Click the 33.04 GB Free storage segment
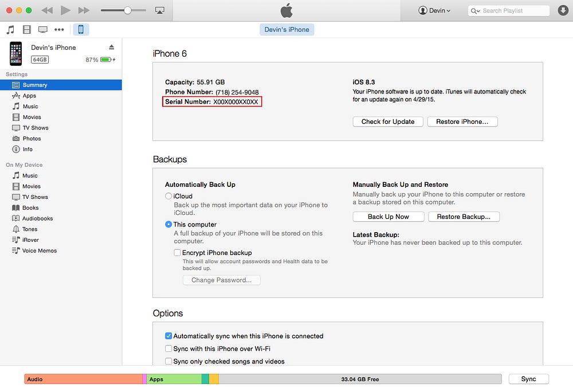The width and height of the screenshot is (573, 392). click(x=360, y=379)
